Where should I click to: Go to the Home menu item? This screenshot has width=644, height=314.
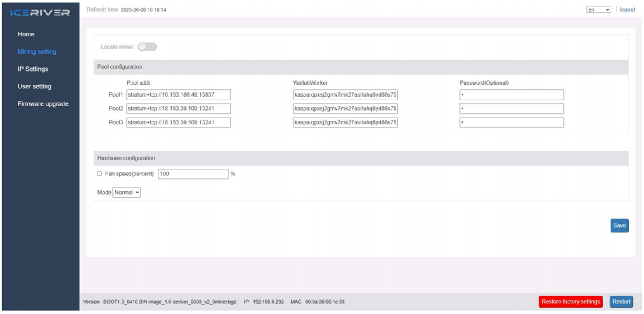26,34
